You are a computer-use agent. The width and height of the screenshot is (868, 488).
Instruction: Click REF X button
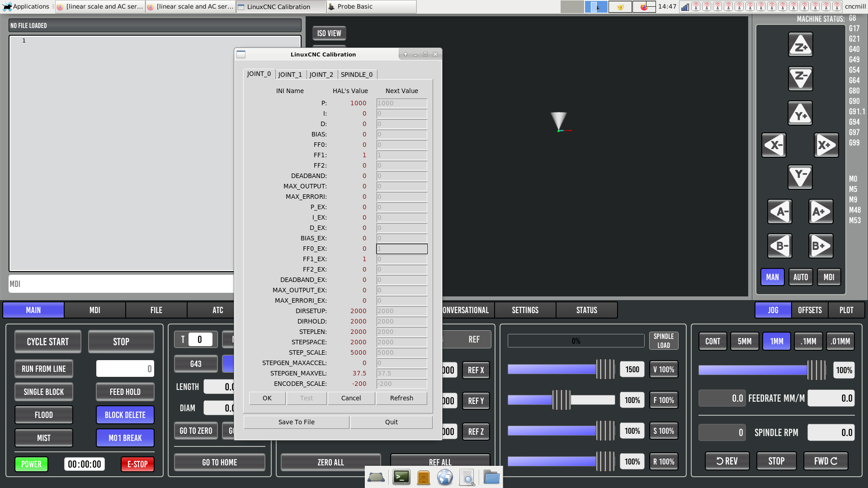tap(476, 370)
